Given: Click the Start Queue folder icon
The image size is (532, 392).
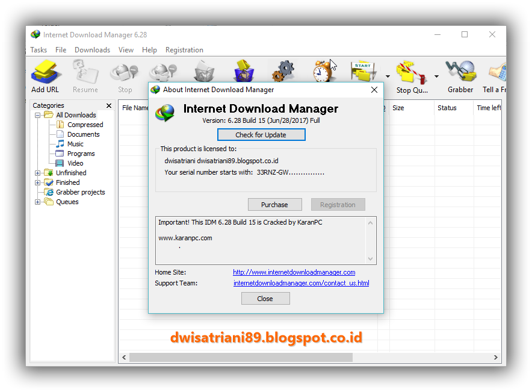Looking at the screenshot, I should [x=363, y=71].
